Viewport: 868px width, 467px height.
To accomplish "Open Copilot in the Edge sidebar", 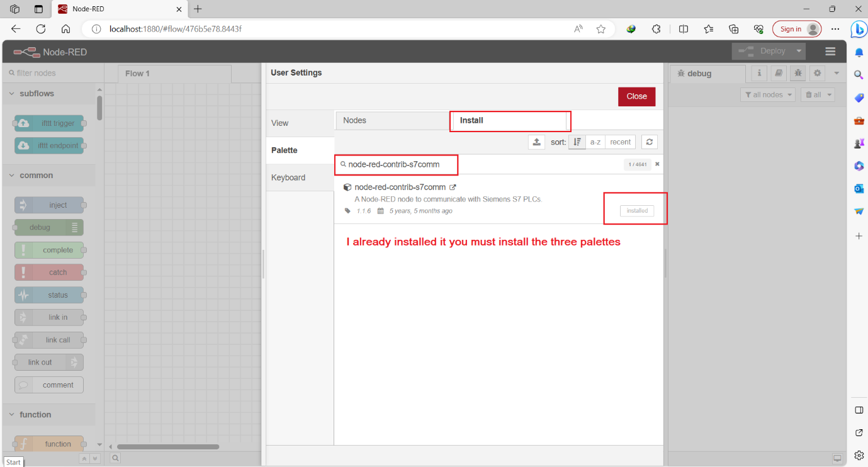I will (859, 29).
